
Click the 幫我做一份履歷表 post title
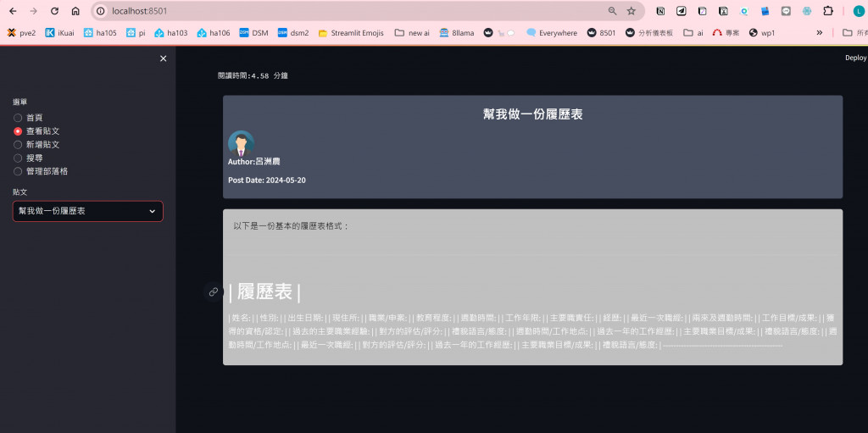point(532,114)
